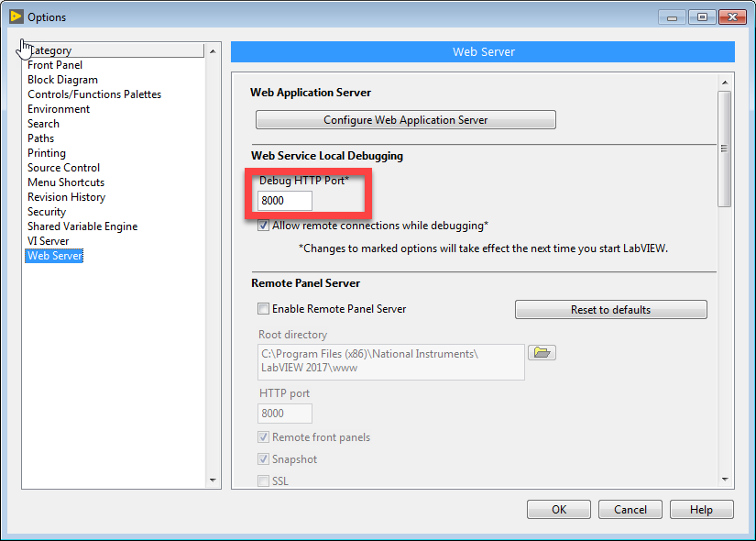This screenshot has height=541, width=756.
Task: Select Block Diagram category
Action: tap(62, 80)
